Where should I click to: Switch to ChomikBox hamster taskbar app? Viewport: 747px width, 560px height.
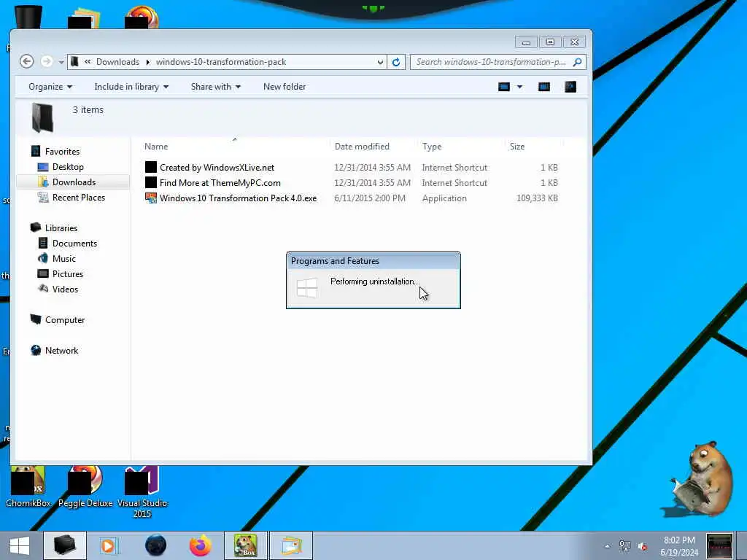pos(246,545)
